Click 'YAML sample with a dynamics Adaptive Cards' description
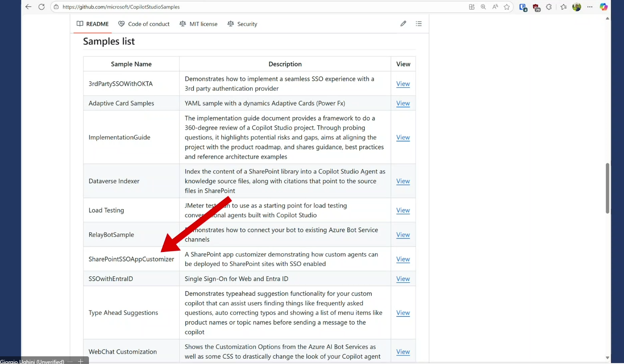This screenshot has width=624, height=364. point(265,103)
